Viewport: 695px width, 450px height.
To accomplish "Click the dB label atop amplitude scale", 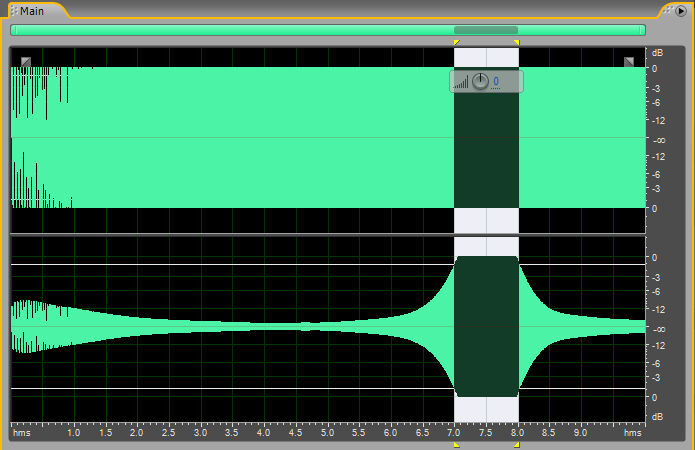I will 657,52.
